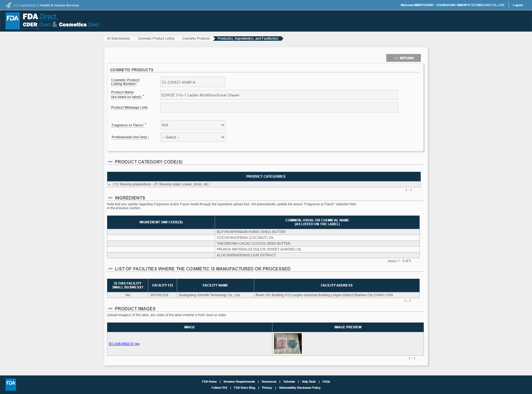Go to All Submissions breadcrumb
This screenshot has width=532, height=394.
pyautogui.click(x=118, y=39)
